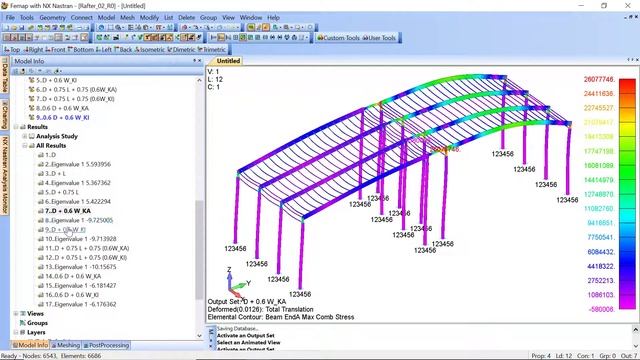Open the Data Table side pane tab
640x360 pixels.
[4, 77]
